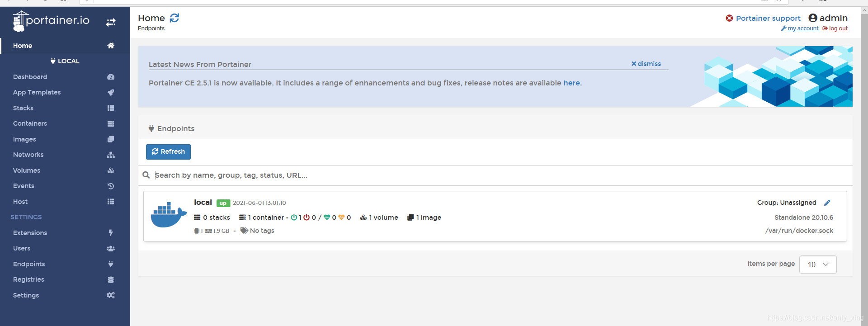Click the Registries database icon
868x326 pixels.
point(111,279)
